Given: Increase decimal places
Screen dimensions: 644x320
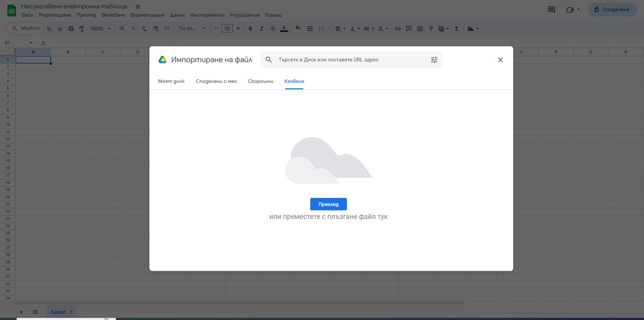Looking at the screenshot, I should (x=155, y=29).
